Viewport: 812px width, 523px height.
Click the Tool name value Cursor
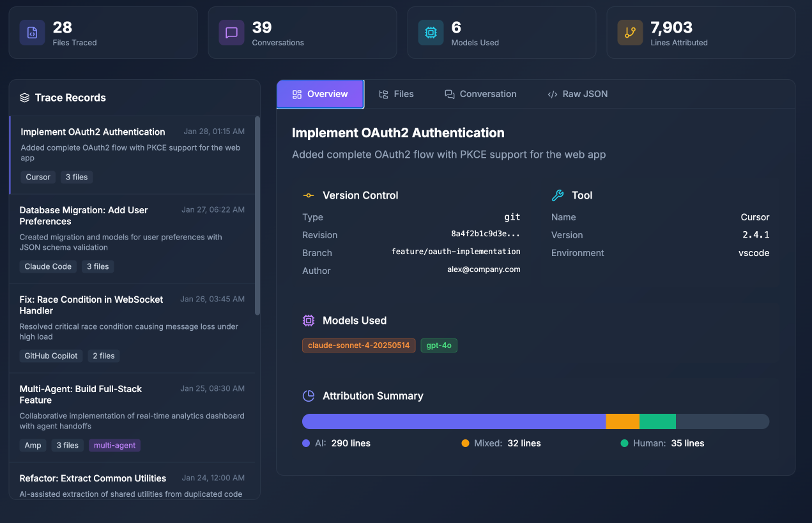pos(755,217)
